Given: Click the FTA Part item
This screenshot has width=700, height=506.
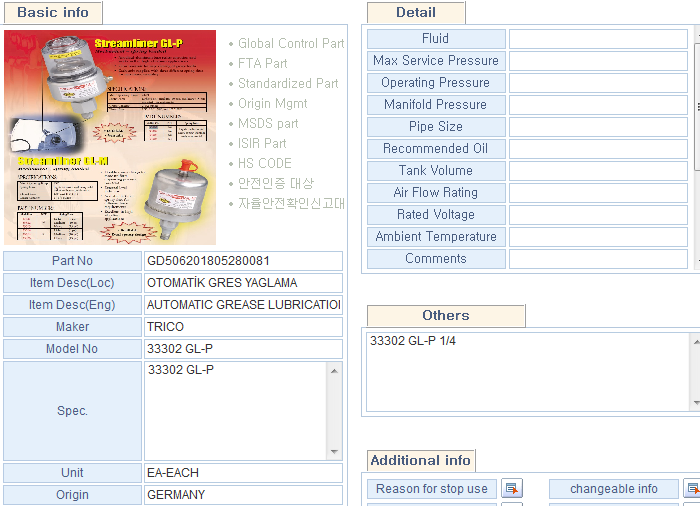Looking at the screenshot, I should (x=262, y=63).
